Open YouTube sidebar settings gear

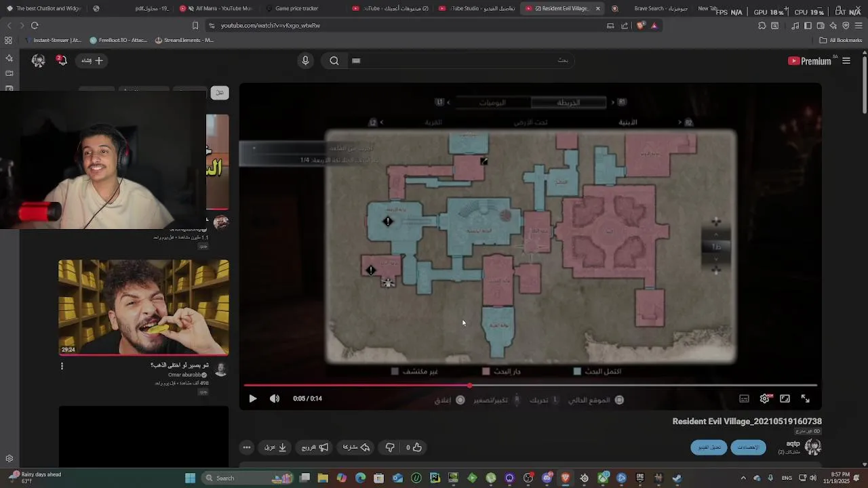point(9,458)
